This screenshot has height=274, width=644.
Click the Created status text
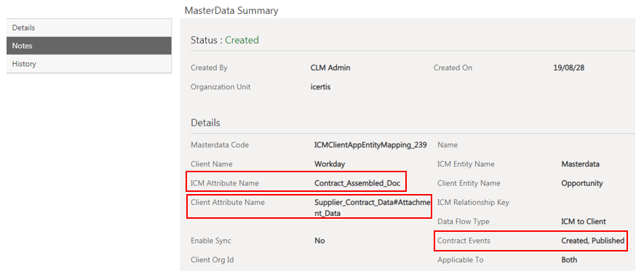click(x=242, y=40)
